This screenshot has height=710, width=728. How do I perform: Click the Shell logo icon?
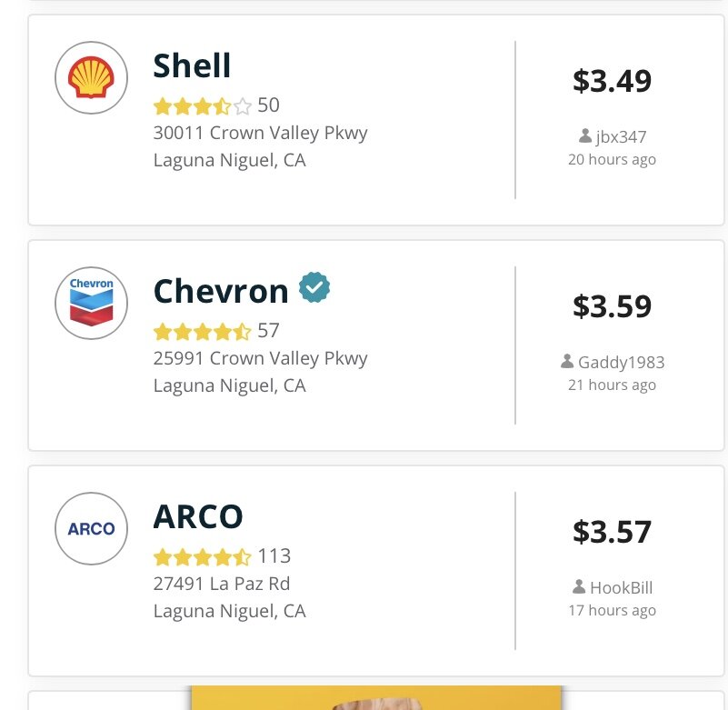[x=92, y=77]
